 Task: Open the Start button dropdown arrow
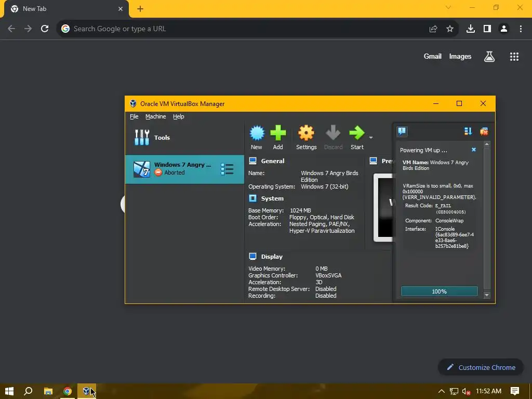coord(371,137)
